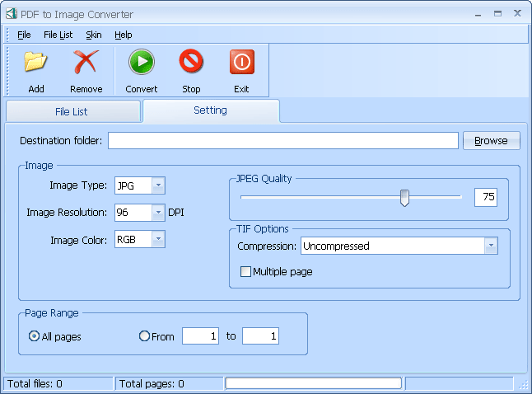The height and width of the screenshot is (394, 532).
Task: Open the Help menu
Action: pyautogui.click(x=124, y=35)
